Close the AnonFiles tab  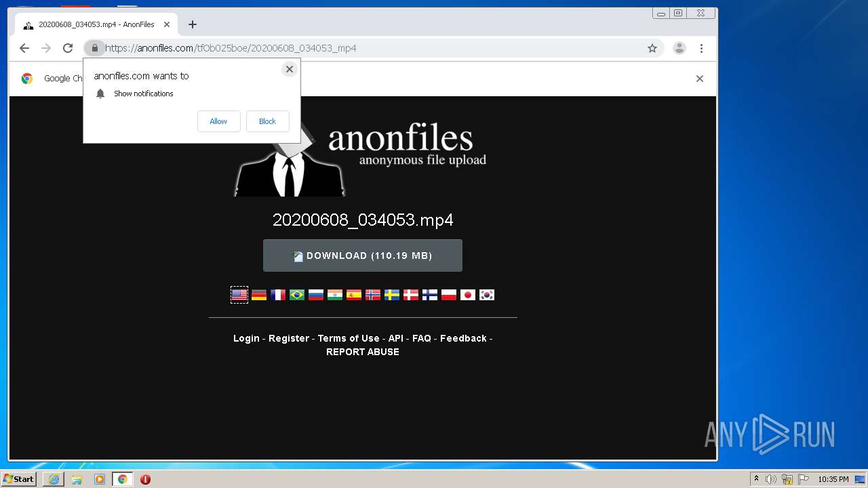tap(167, 24)
